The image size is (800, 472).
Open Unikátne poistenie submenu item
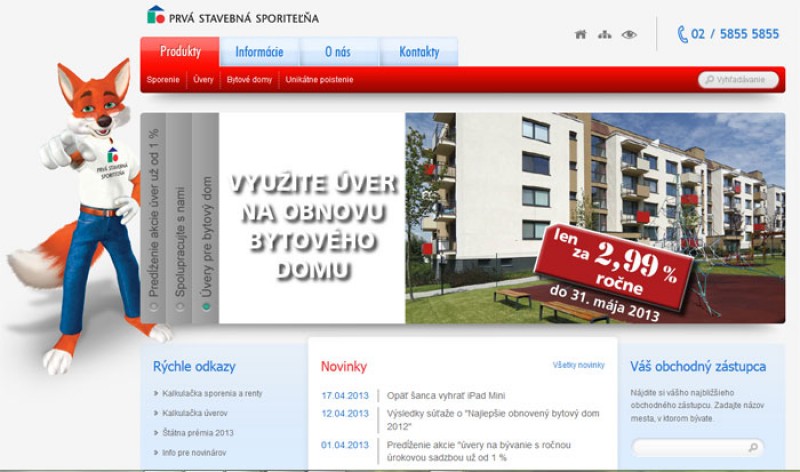point(319,80)
